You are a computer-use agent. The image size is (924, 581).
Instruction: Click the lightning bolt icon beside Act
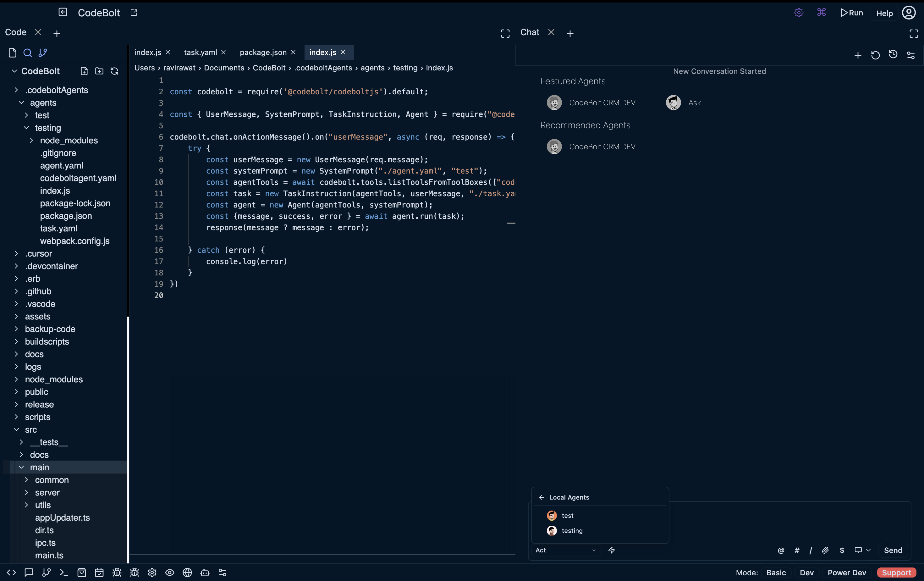[x=612, y=550]
